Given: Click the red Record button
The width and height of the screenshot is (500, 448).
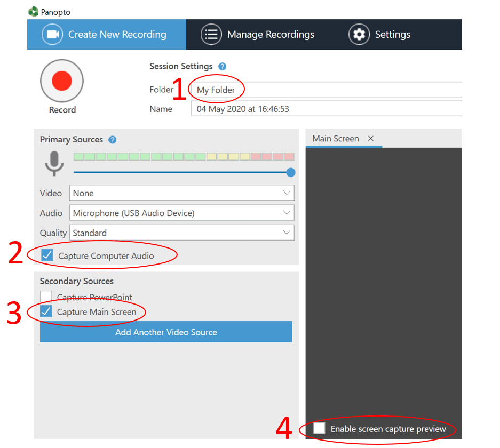Looking at the screenshot, I should (62, 81).
